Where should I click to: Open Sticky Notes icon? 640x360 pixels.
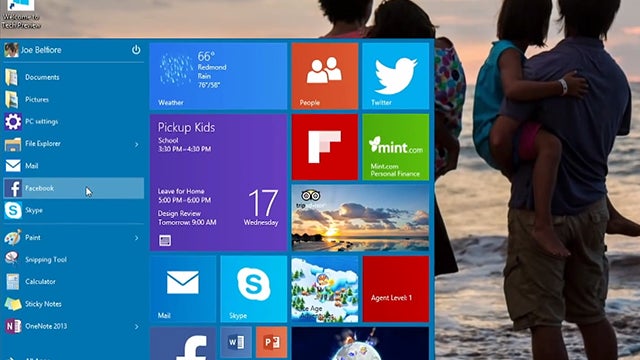click(x=13, y=304)
